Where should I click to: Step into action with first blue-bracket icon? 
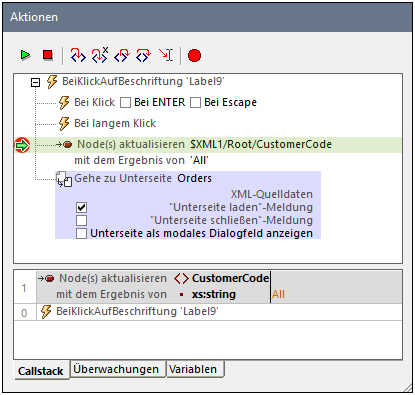tap(78, 55)
